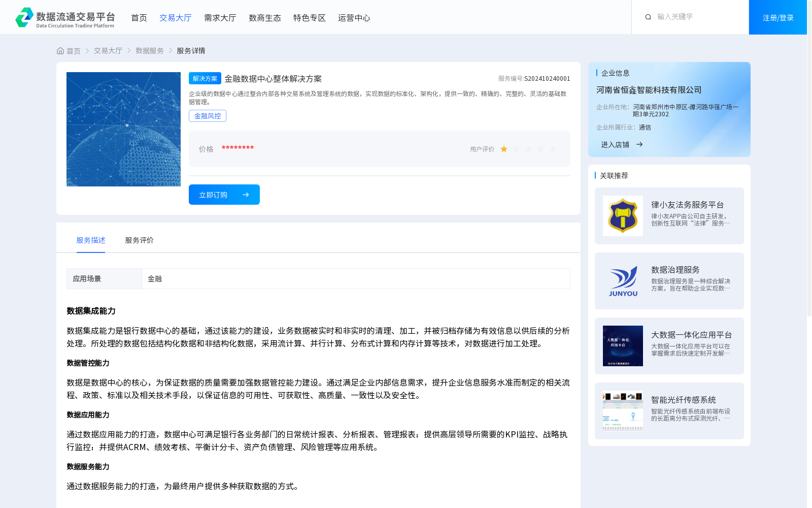Screen dimensions: 812x508
Task: Click the service number S202410240001
Action: (547, 79)
